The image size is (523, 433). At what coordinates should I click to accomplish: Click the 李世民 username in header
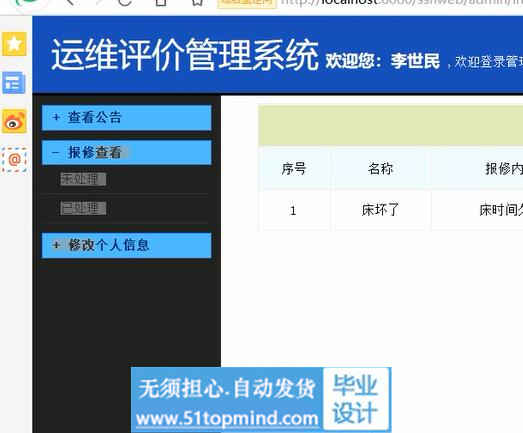coord(415,61)
